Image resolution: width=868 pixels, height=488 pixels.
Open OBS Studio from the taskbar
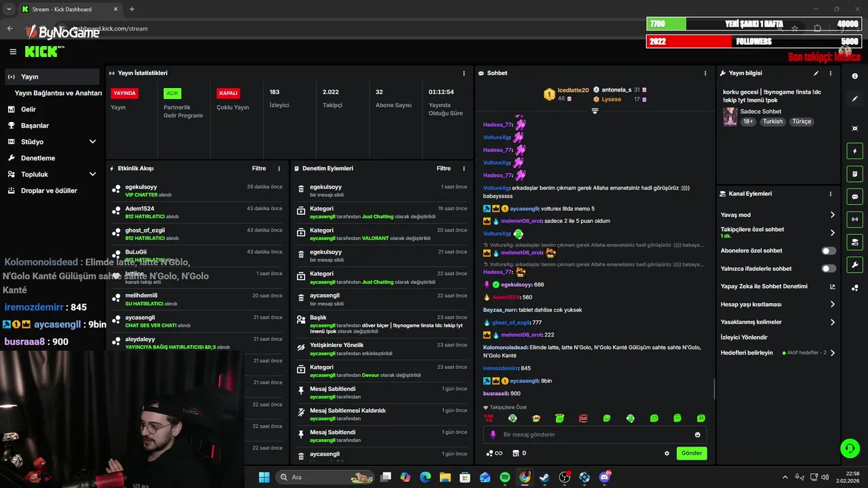point(564,477)
